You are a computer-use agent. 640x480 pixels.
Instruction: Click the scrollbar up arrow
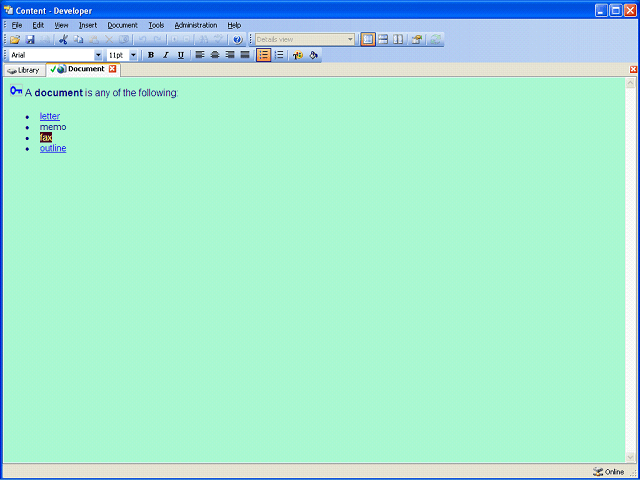pos(630,83)
